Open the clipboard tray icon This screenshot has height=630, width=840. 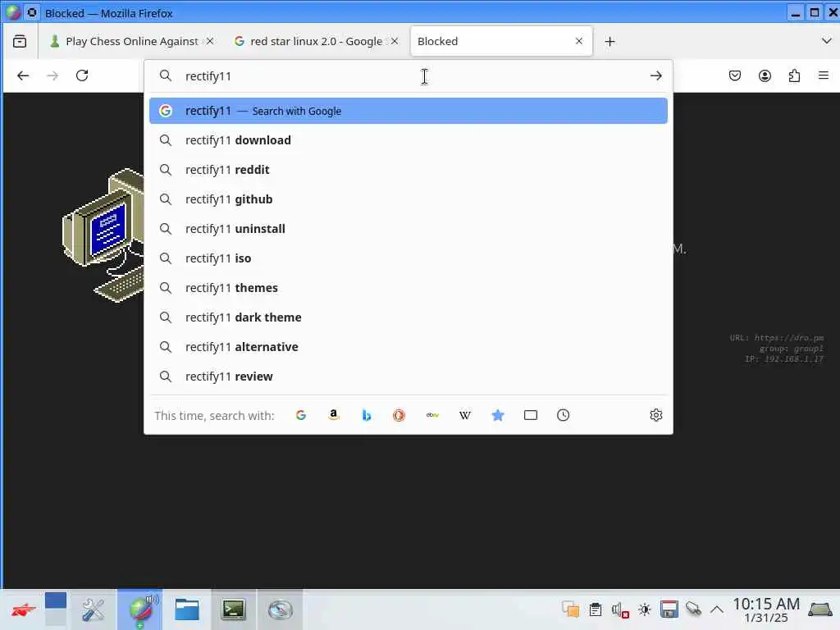tap(596, 609)
